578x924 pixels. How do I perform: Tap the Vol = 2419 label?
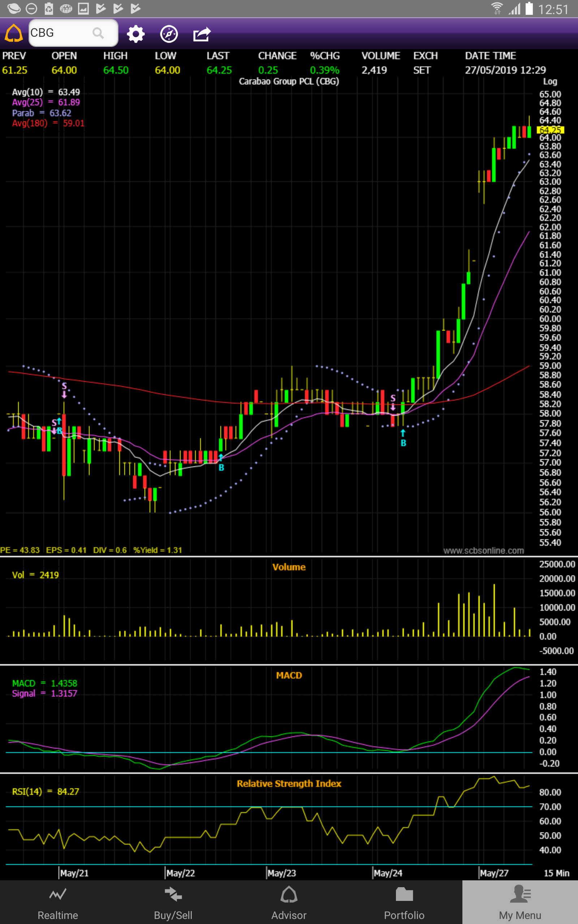(35, 575)
